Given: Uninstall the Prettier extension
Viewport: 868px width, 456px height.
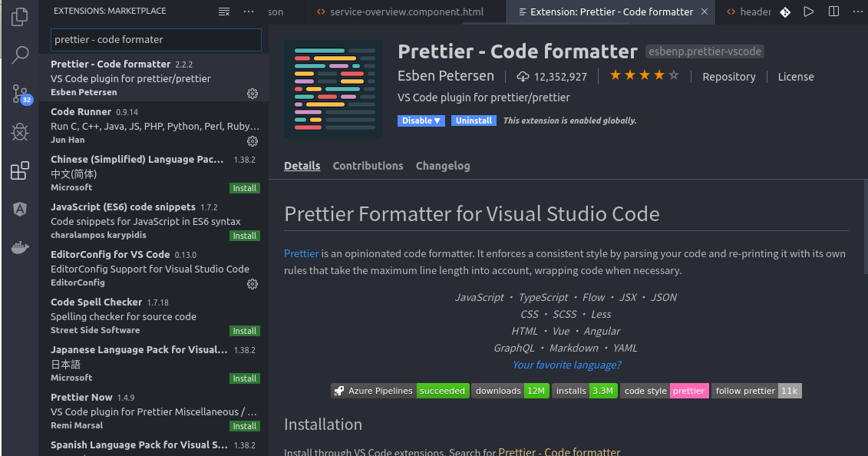Looking at the screenshot, I should point(474,121).
